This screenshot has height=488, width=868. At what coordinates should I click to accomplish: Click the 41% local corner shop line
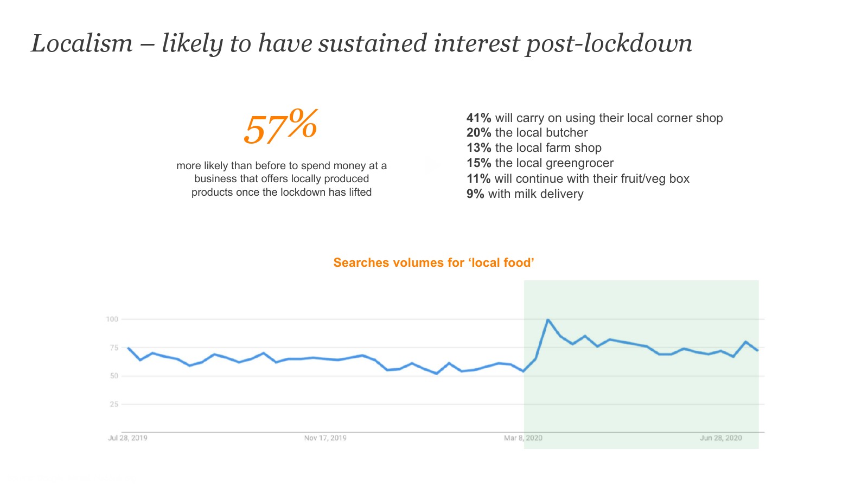(595, 118)
